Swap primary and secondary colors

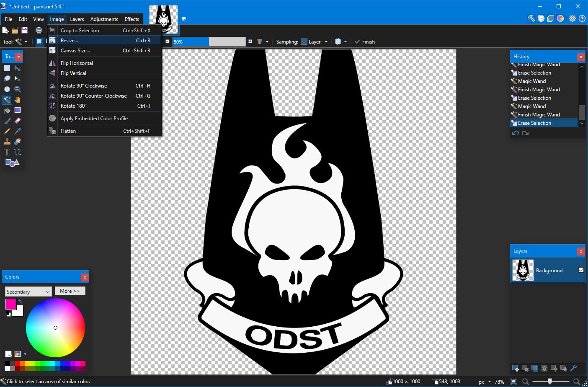click(20, 302)
